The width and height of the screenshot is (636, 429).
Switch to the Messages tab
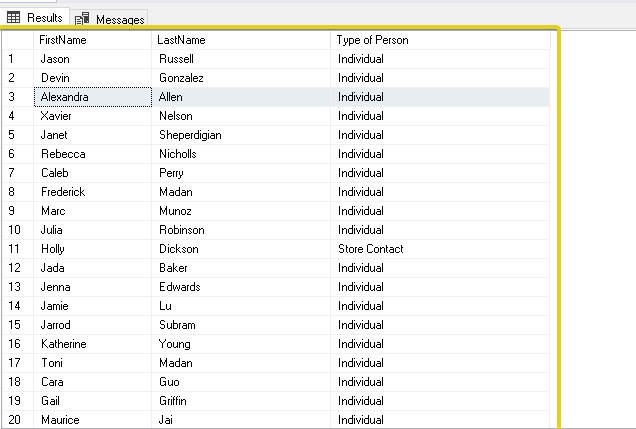[x=110, y=19]
